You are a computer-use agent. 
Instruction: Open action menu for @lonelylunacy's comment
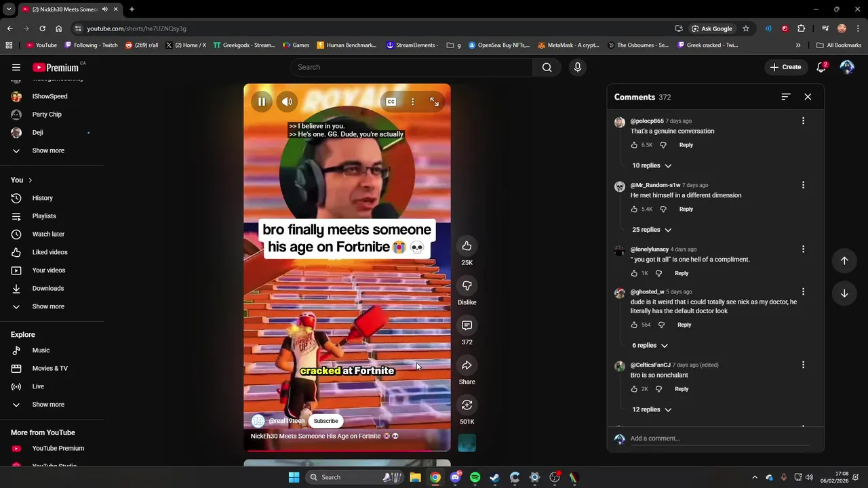(803, 249)
